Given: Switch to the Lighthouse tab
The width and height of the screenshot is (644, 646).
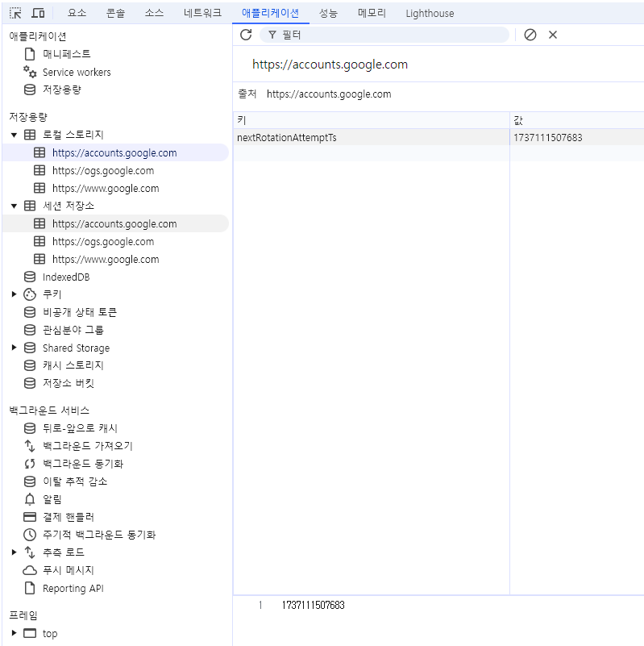Looking at the screenshot, I should pos(430,13).
